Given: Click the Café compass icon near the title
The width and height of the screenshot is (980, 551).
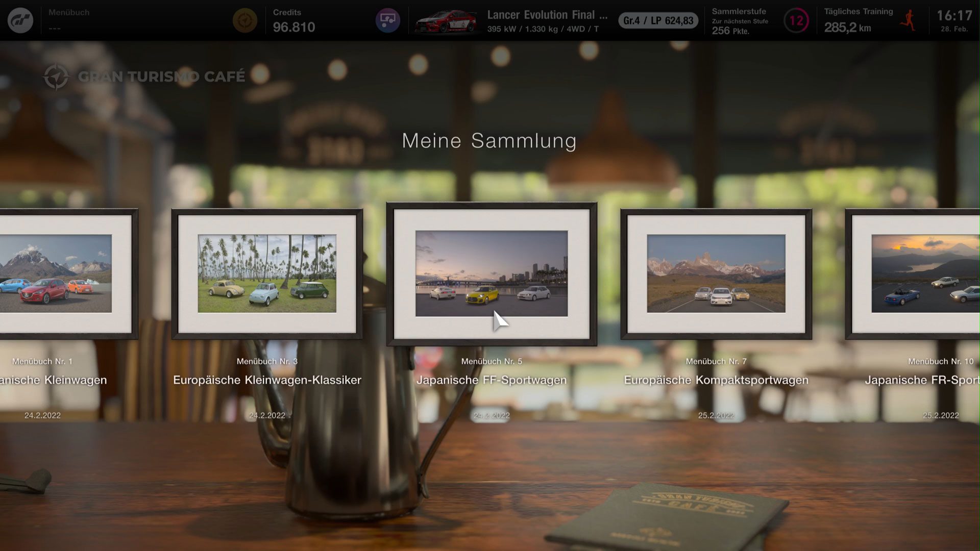Looking at the screenshot, I should point(56,77).
